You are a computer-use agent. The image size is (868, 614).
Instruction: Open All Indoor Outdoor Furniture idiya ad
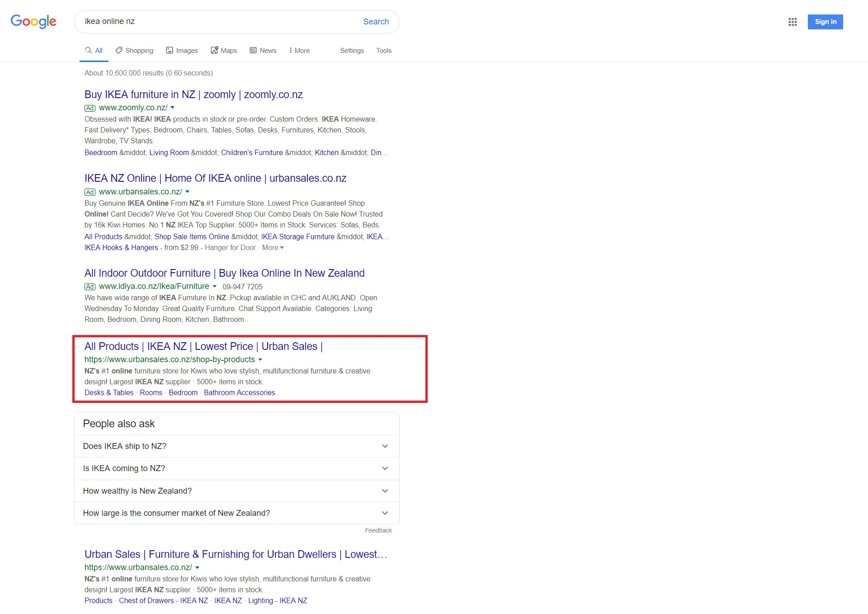click(x=224, y=273)
